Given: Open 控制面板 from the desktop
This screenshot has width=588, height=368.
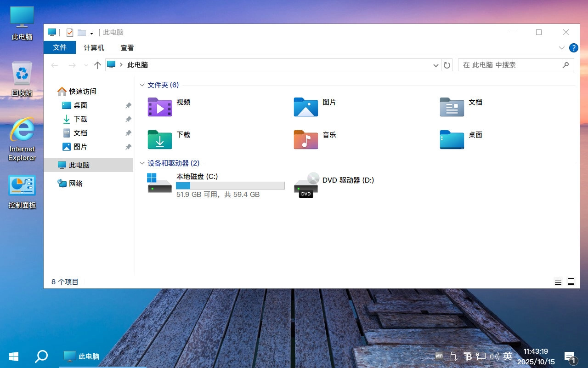Looking at the screenshot, I should pyautogui.click(x=21, y=186).
